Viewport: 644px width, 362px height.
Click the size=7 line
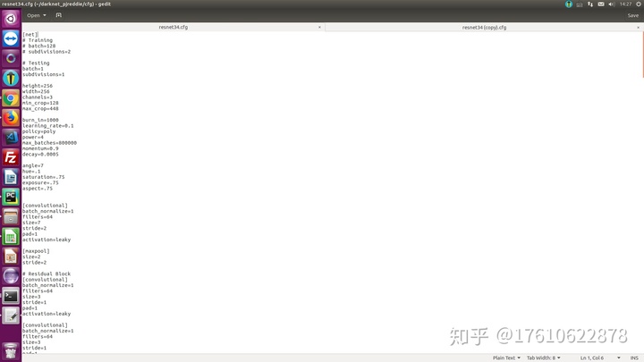(x=31, y=223)
